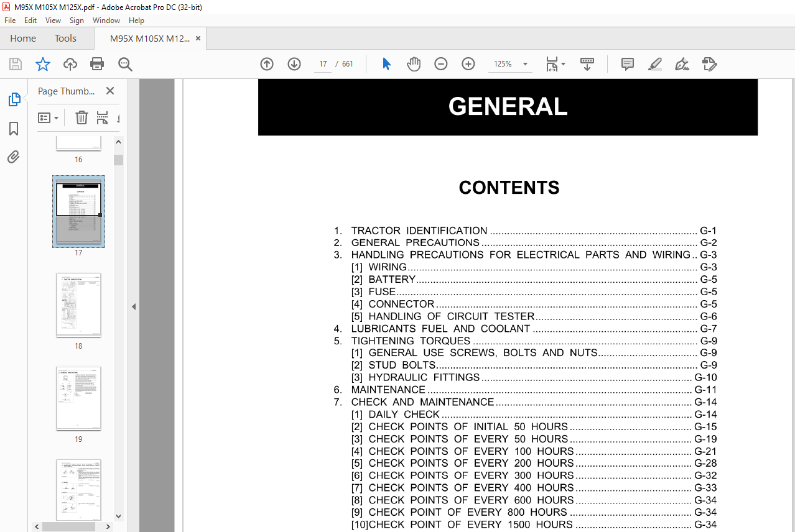Print the document with printer icon

[97, 64]
